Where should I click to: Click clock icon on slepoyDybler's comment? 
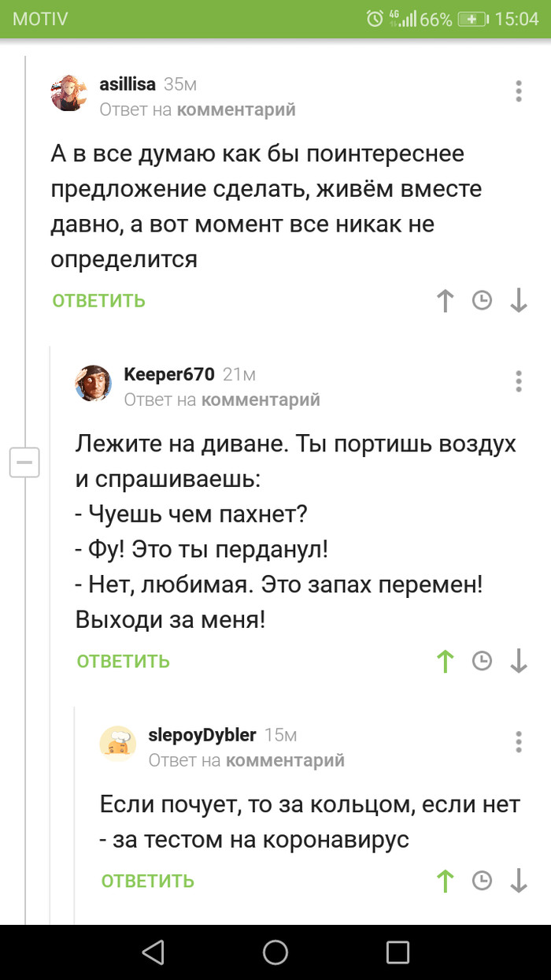tap(482, 880)
